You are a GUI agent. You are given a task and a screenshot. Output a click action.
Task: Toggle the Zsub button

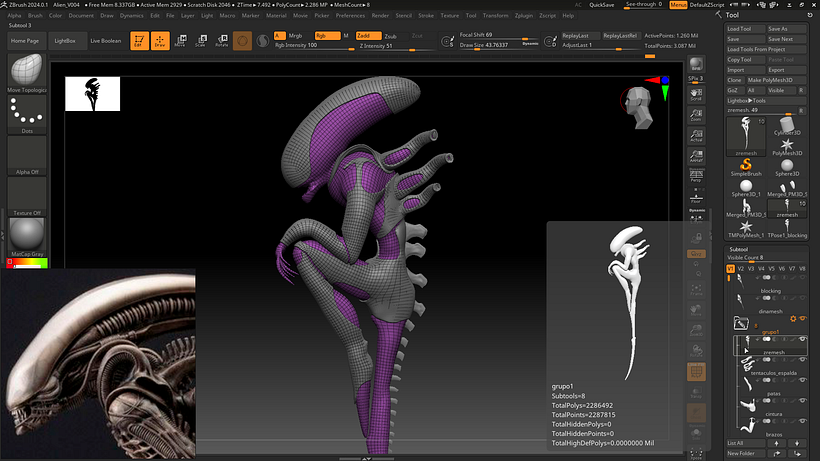pos(390,36)
